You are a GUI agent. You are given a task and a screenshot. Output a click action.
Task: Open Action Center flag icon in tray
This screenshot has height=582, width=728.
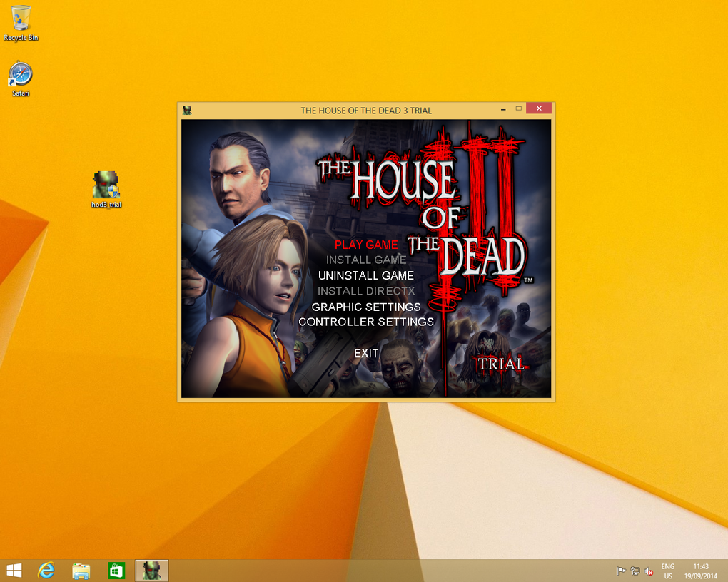[621, 571]
